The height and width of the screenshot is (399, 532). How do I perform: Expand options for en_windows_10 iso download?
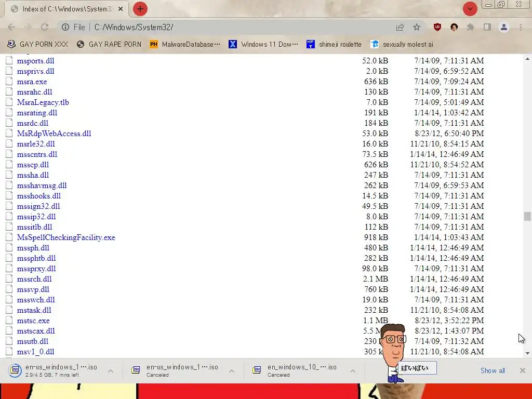(353, 371)
